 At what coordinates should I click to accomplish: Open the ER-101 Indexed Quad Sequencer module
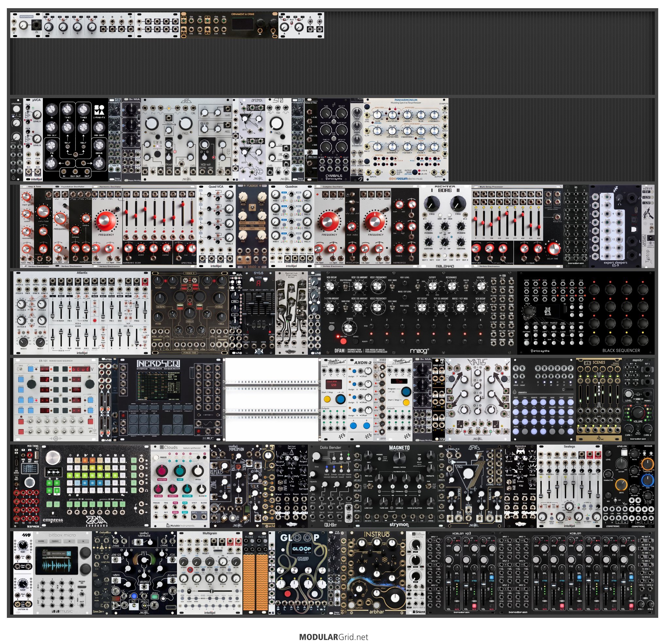tap(56, 399)
